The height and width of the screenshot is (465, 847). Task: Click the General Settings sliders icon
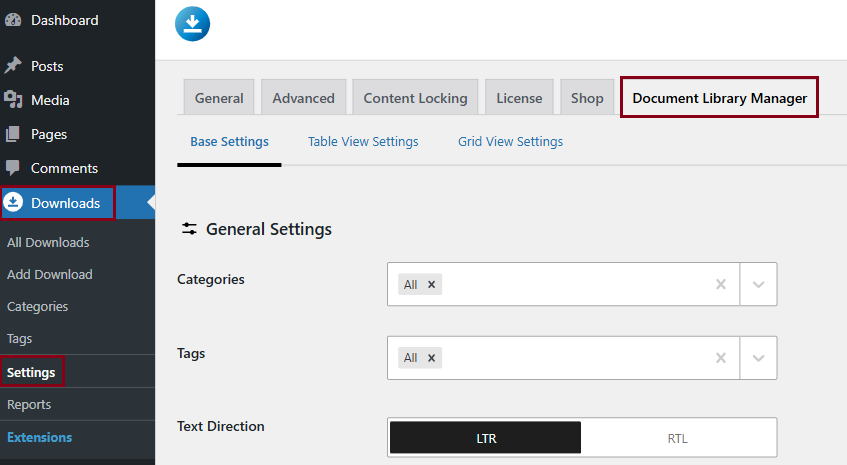pyautogui.click(x=189, y=229)
